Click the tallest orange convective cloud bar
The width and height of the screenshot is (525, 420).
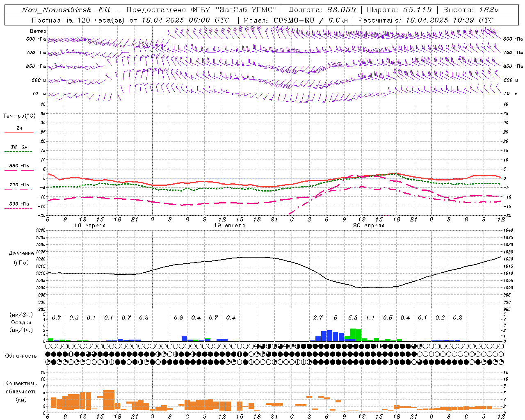[x=109, y=400]
